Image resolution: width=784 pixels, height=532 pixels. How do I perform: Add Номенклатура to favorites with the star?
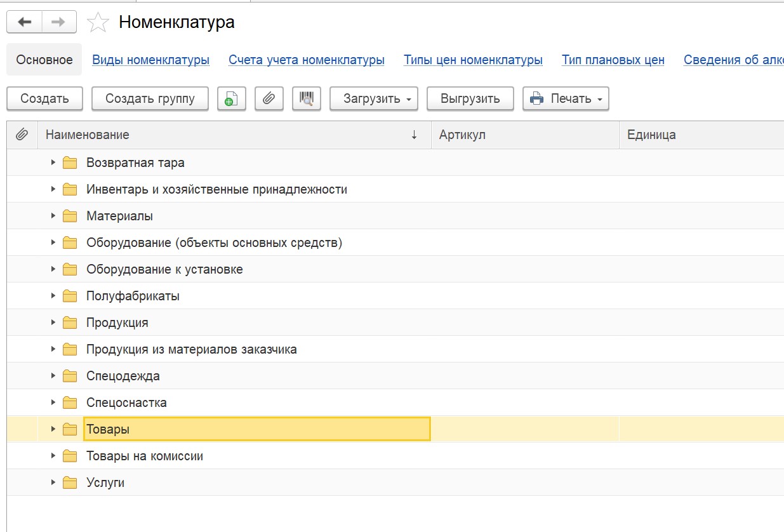[98, 22]
